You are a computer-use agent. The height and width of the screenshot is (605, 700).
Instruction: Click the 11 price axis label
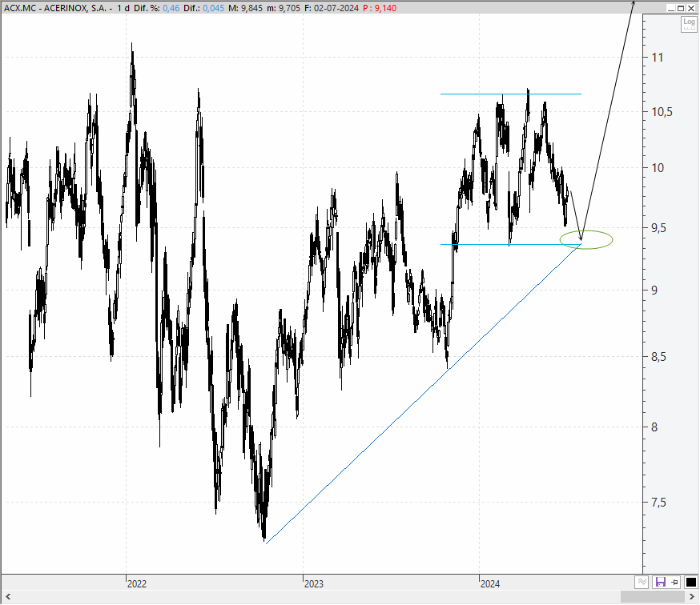coord(658,57)
